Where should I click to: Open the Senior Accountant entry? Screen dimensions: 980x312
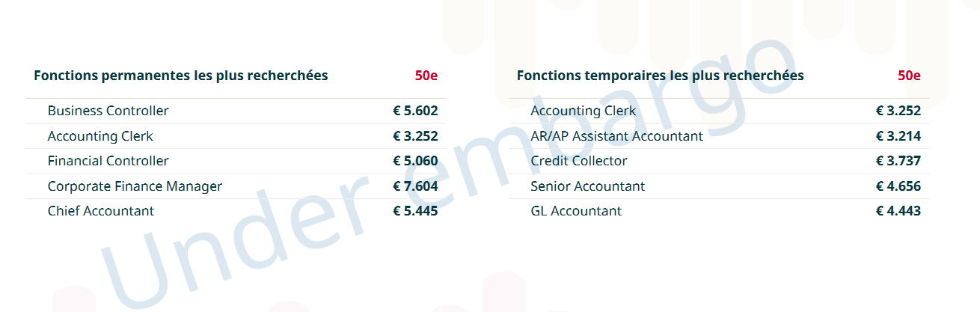click(x=587, y=186)
